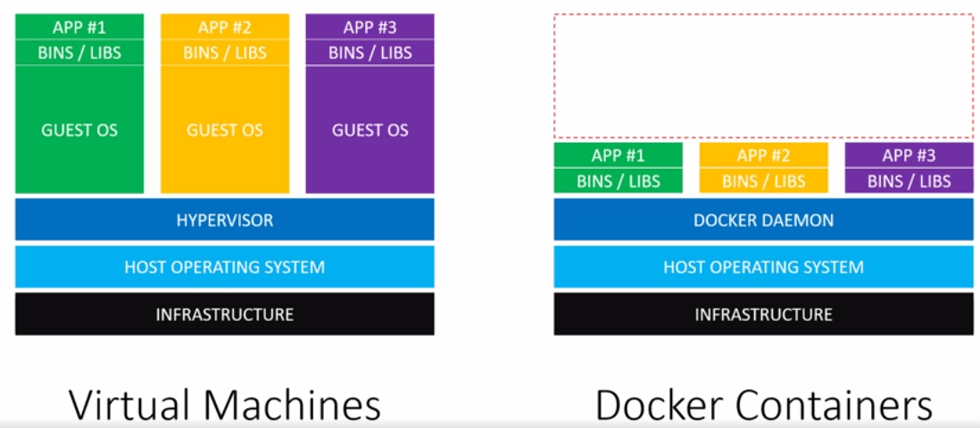Click purple APP #3 block in Docker Containers diagram

coord(909,155)
